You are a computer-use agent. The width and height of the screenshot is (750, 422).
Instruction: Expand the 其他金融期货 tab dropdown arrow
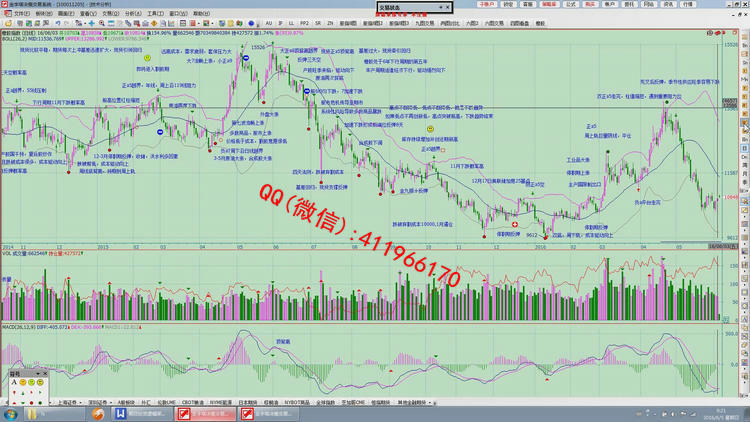click(430, 403)
